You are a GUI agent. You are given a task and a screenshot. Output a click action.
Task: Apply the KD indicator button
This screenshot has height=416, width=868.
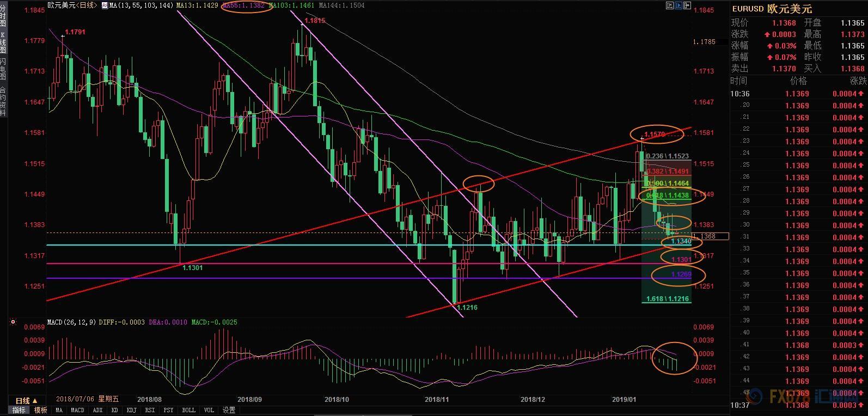115,410
